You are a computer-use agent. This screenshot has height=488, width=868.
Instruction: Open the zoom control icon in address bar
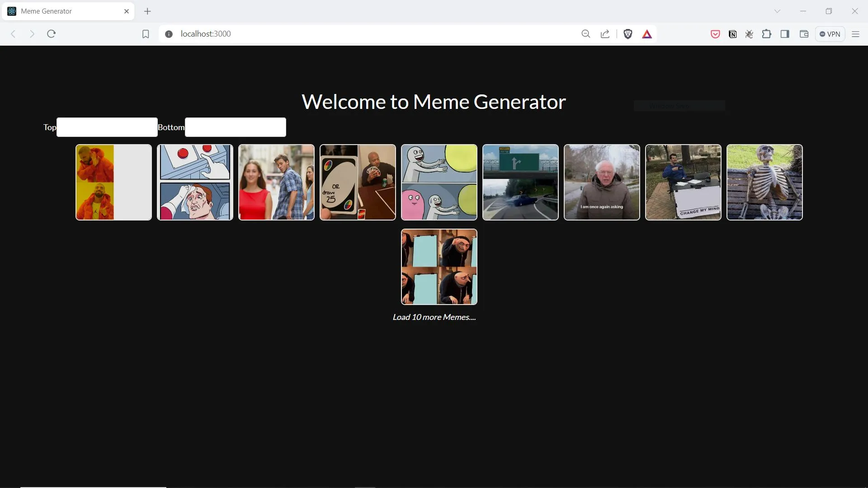click(586, 34)
